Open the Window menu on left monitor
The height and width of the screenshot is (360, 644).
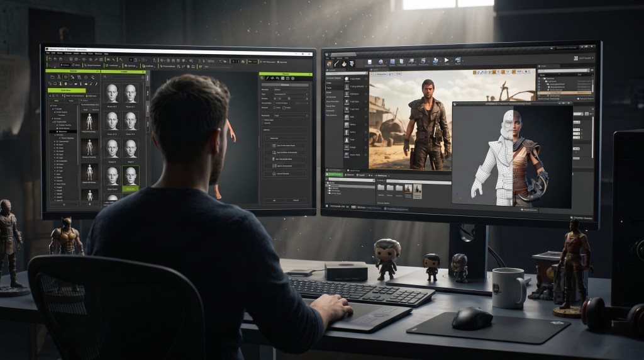(99, 54)
